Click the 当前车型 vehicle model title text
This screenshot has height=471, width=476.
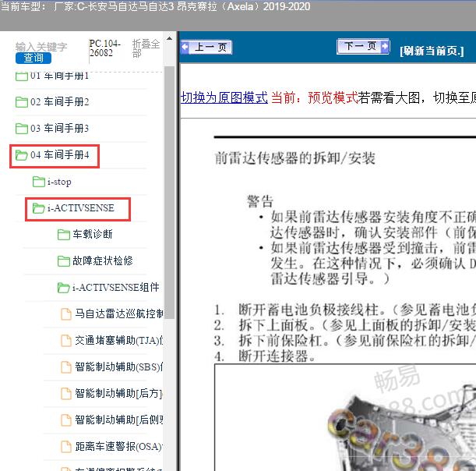[155, 7]
